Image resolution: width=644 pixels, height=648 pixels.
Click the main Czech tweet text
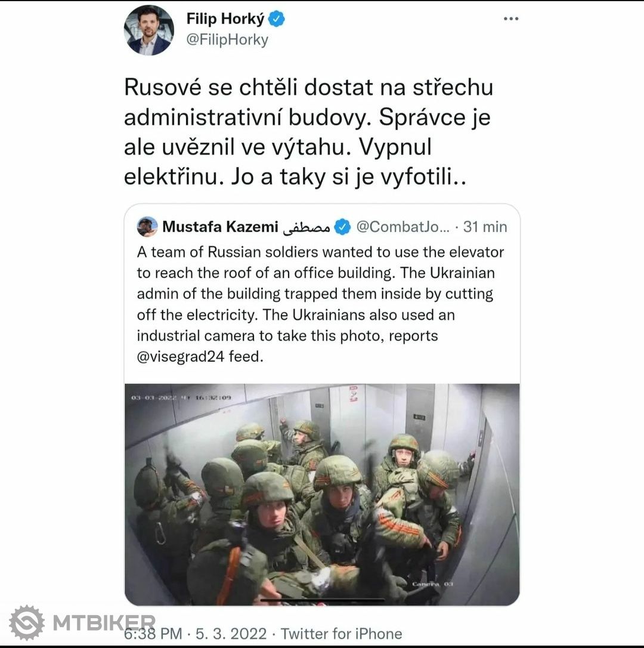[308, 132]
